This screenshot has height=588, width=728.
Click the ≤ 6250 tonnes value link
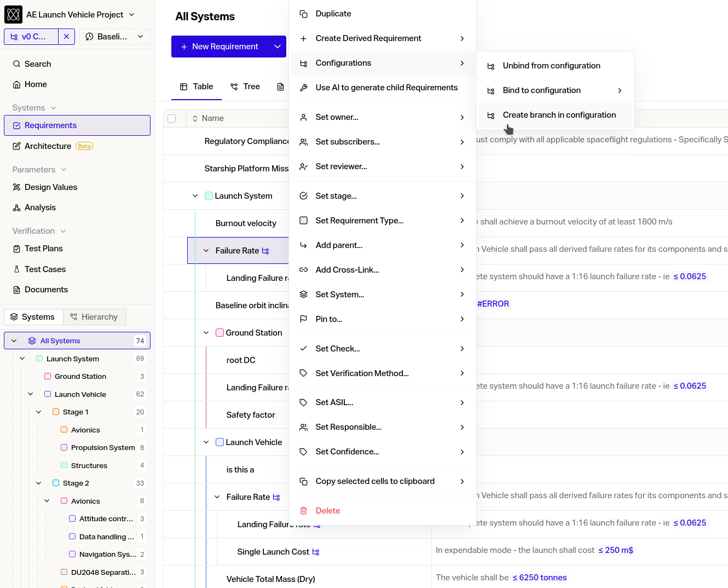point(540,578)
